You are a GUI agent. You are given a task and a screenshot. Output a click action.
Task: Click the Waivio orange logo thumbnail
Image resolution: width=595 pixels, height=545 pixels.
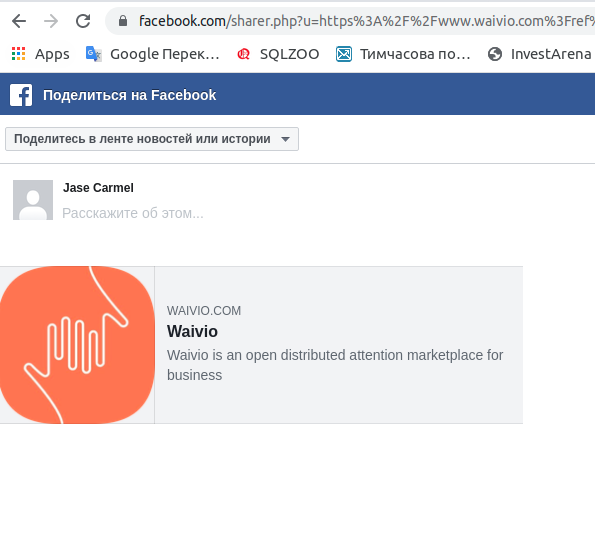click(77, 345)
